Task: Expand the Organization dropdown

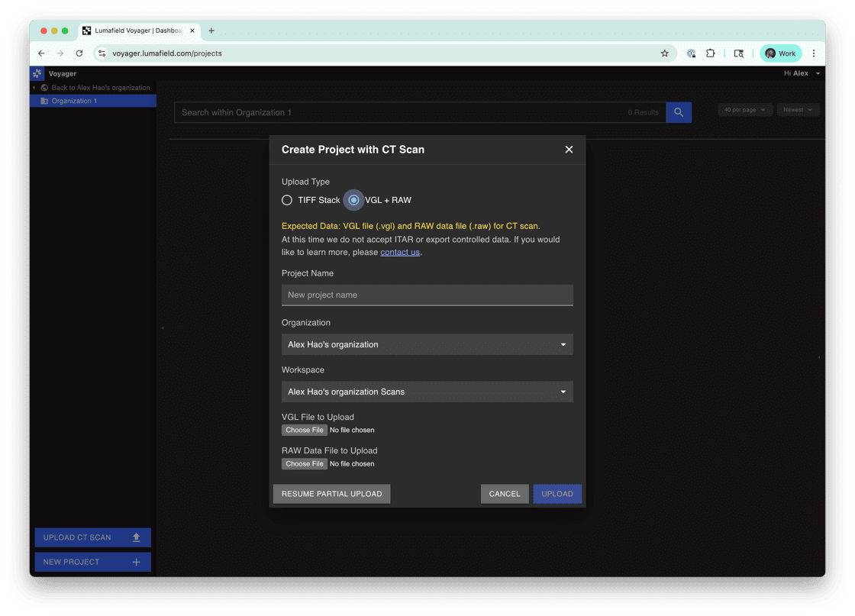Action: 427,344
